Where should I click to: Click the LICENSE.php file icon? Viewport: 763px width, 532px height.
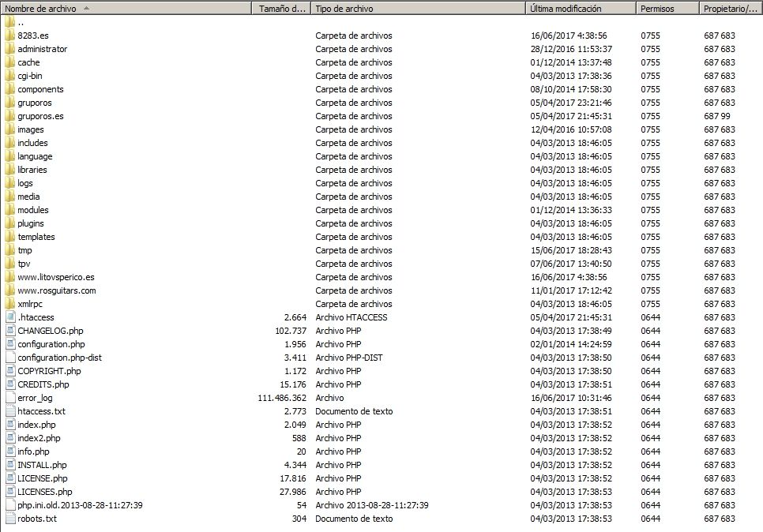click(10, 478)
